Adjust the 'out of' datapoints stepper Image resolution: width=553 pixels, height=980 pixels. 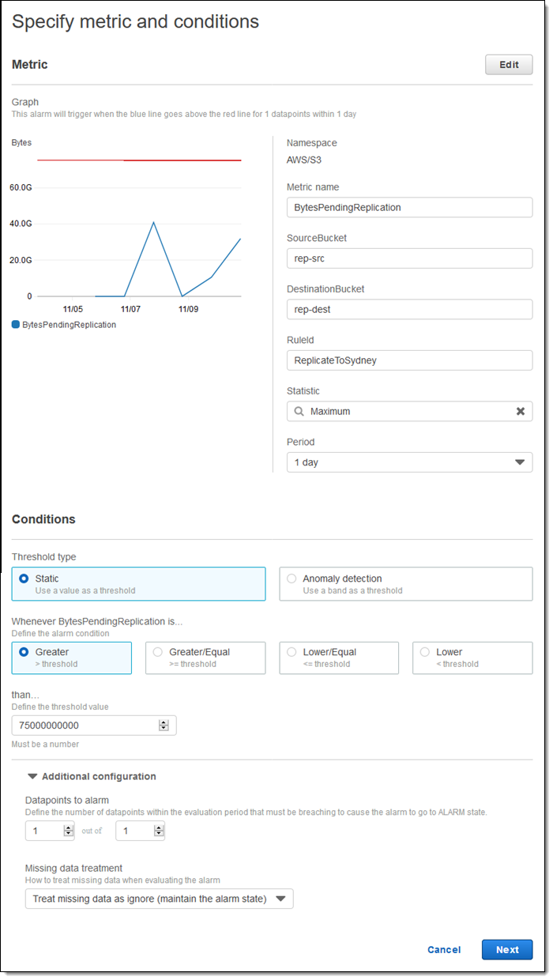click(159, 831)
